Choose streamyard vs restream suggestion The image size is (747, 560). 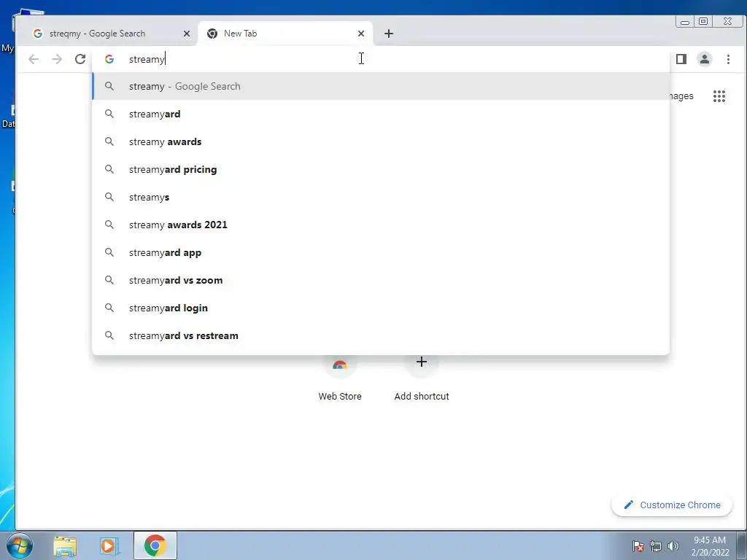(381, 335)
